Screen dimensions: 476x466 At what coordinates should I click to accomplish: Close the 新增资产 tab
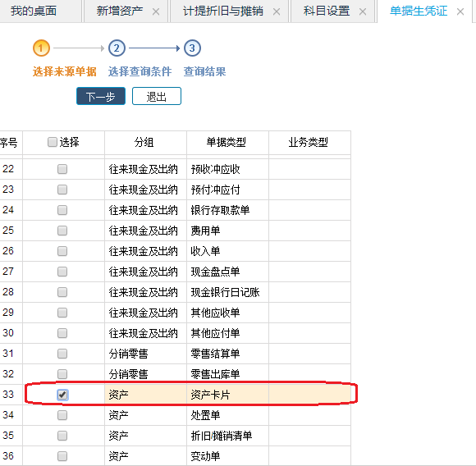coord(156,11)
